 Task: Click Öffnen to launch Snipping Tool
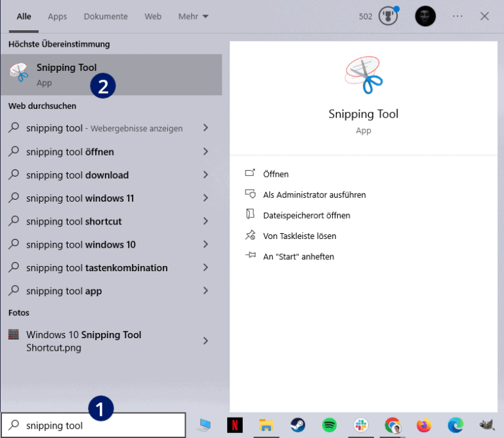coord(276,174)
